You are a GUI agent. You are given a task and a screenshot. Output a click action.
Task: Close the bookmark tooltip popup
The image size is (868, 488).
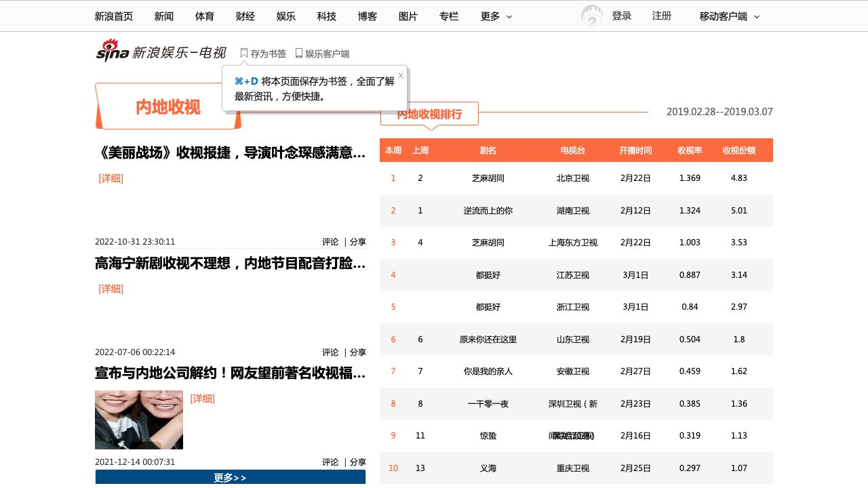point(401,75)
